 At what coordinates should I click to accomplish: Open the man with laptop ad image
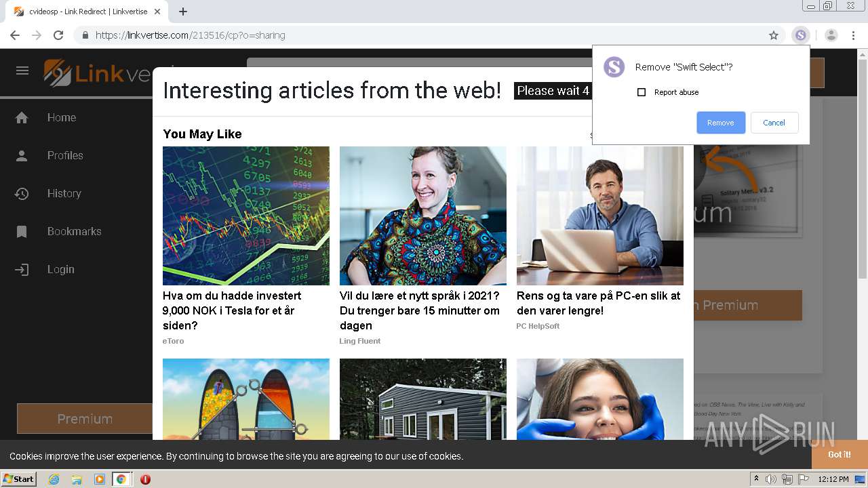600,216
